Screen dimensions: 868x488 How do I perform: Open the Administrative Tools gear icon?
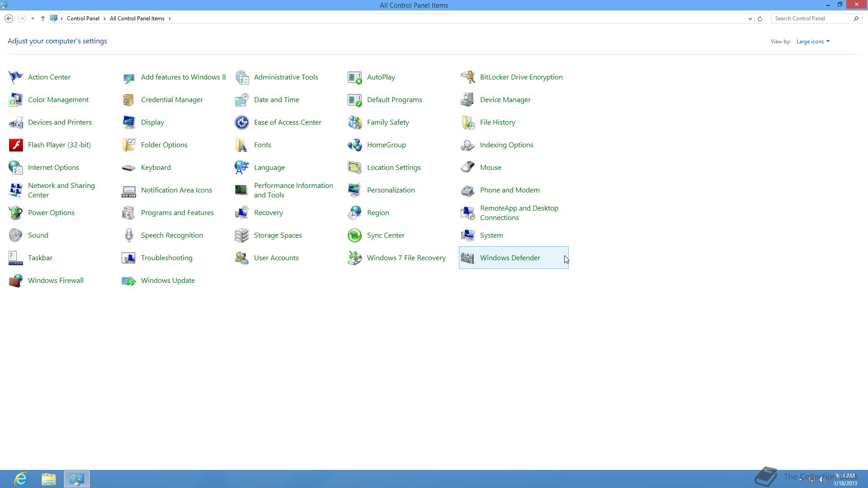[242, 77]
